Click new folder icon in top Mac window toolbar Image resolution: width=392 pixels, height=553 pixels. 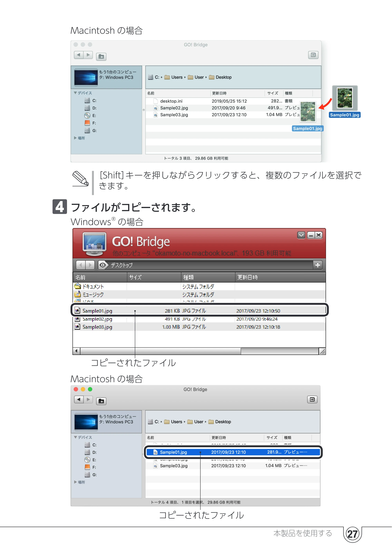point(101,56)
